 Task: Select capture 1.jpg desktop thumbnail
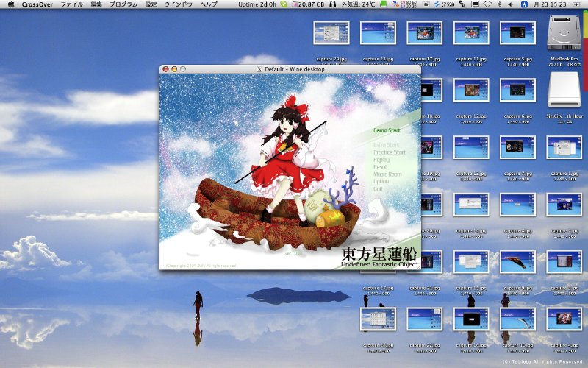pyautogui.click(x=564, y=148)
